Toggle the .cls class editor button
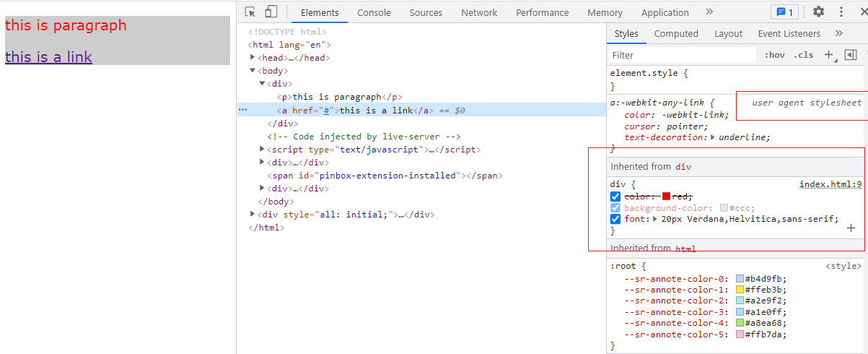This screenshot has width=868, height=354. 803,55
